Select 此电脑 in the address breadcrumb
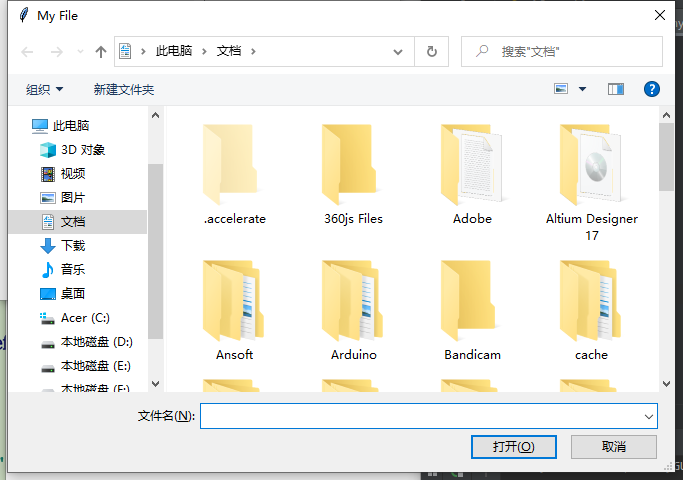This screenshot has width=683, height=480. pos(174,51)
